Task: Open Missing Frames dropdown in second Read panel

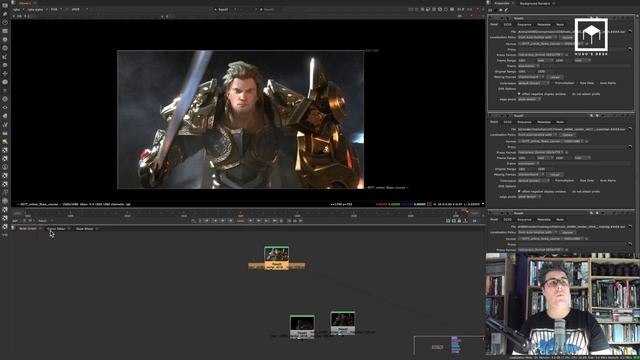Action: [531, 174]
